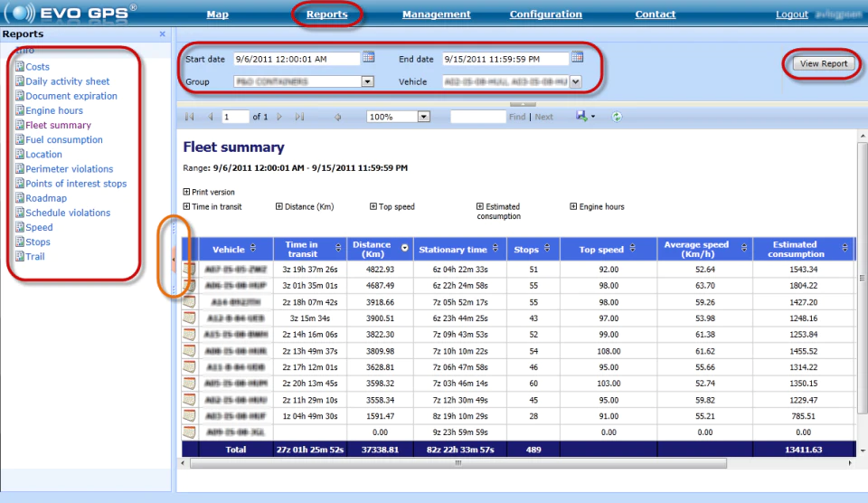
Task: Open the Management menu
Action: 436,14
